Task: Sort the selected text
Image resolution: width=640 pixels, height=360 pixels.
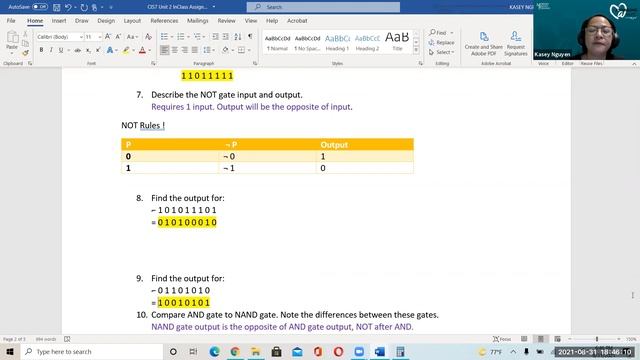Action: 238,37
